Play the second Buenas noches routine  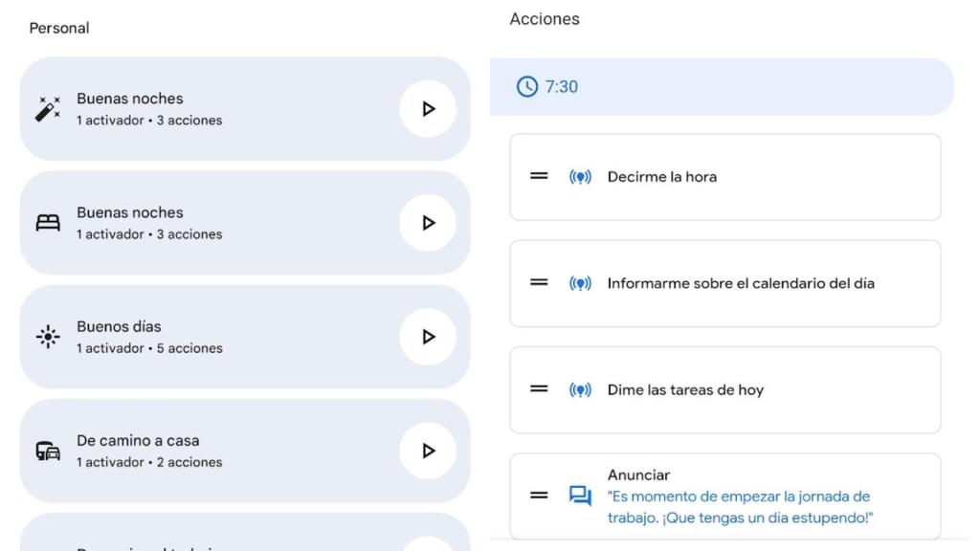[x=428, y=222]
